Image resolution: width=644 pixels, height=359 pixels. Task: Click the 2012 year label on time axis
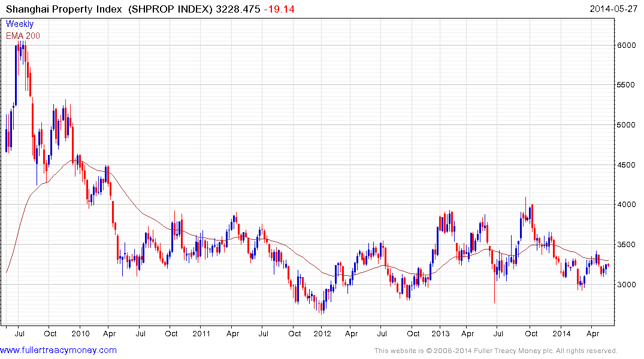(x=322, y=333)
